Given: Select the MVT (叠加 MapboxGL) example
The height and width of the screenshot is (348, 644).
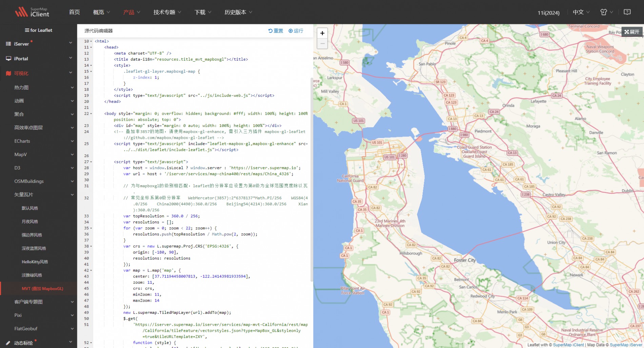Looking at the screenshot, I should click(x=42, y=289).
